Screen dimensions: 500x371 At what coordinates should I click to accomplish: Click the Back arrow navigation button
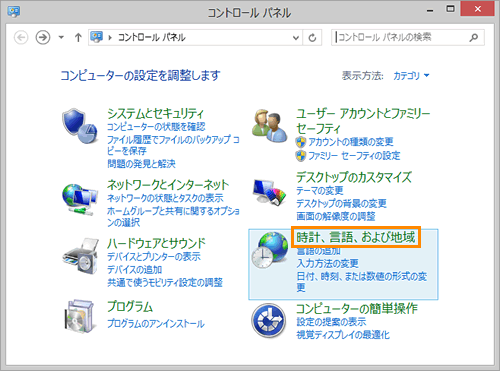coord(21,37)
